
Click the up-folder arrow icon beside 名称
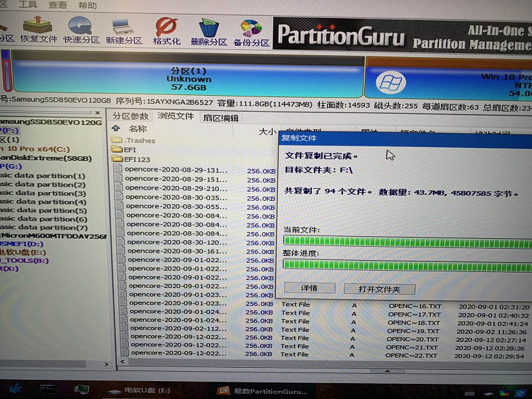[x=116, y=128]
